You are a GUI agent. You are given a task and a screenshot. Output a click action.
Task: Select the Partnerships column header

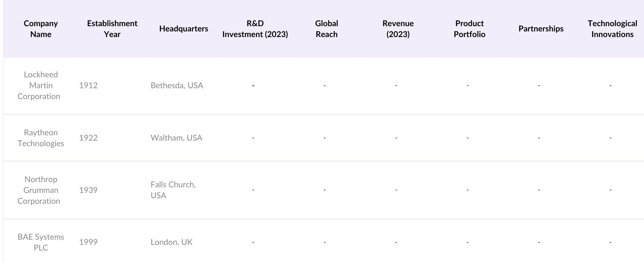(x=541, y=29)
